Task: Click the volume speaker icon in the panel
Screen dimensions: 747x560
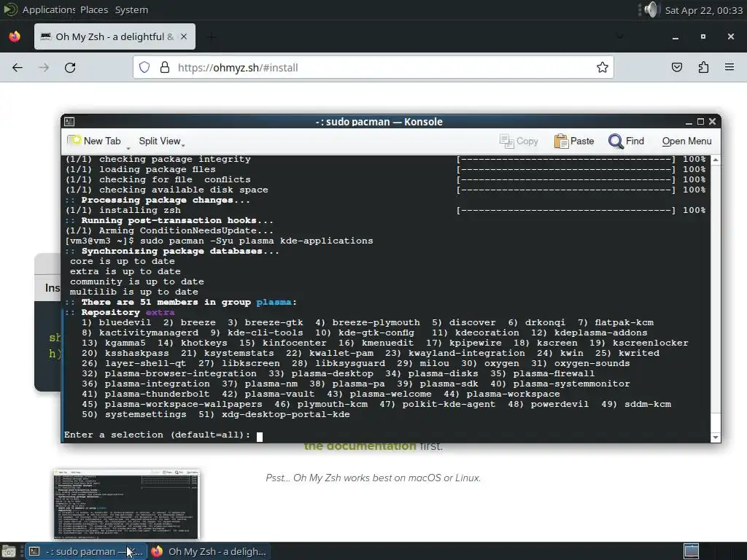Action: [650, 9]
